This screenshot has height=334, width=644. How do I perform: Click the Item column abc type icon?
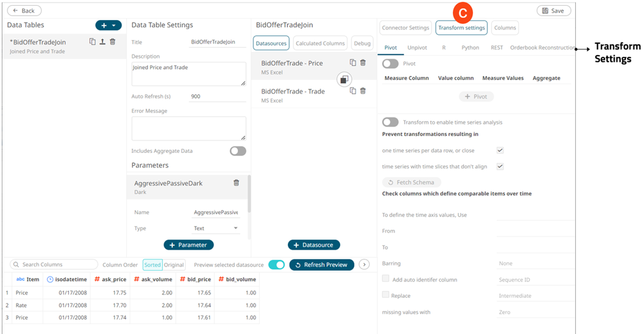click(x=20, y=279)
